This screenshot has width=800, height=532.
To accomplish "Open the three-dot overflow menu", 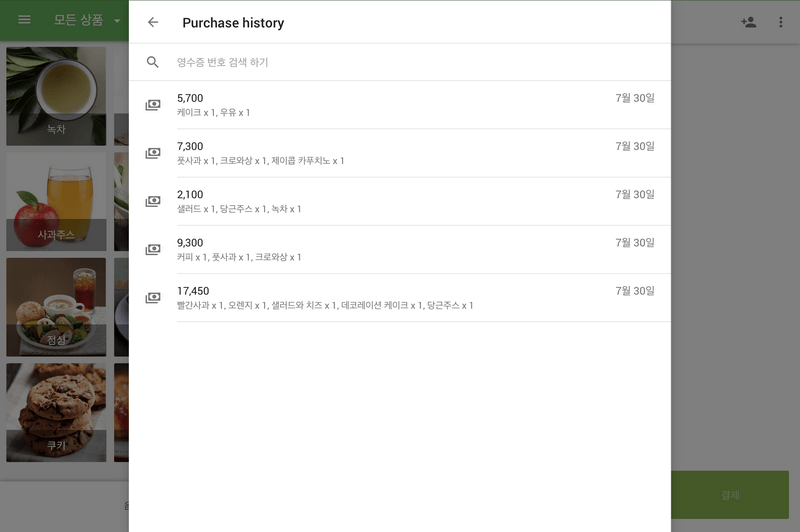I will [x=781, y=22].
